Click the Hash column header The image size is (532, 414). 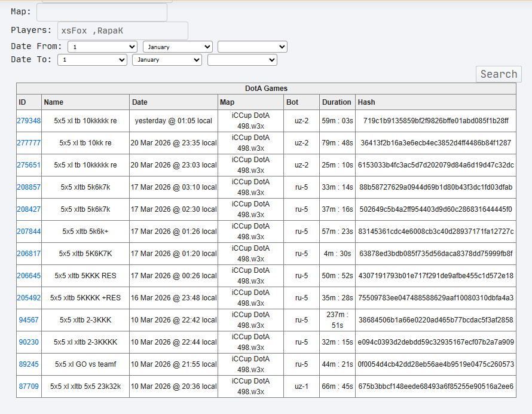[x=436, y=102]
